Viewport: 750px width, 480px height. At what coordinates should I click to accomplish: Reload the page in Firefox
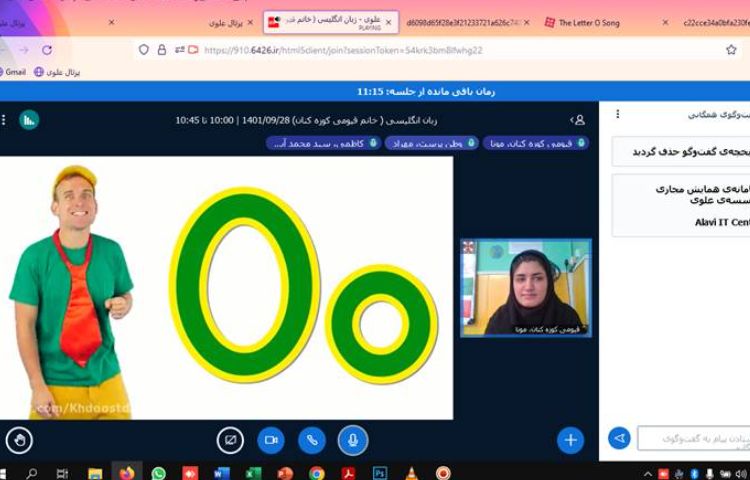point(47,50)
